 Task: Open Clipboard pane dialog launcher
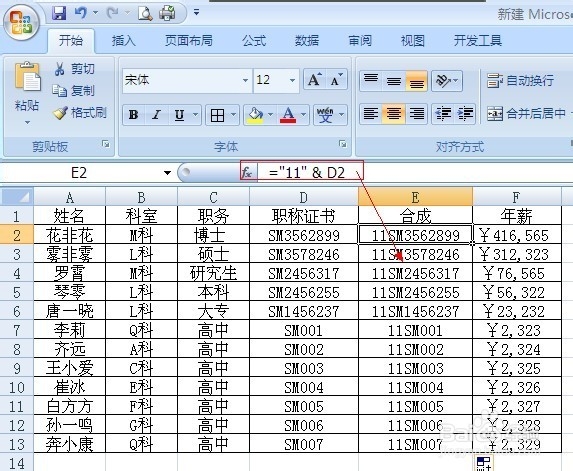pos(106,144)
